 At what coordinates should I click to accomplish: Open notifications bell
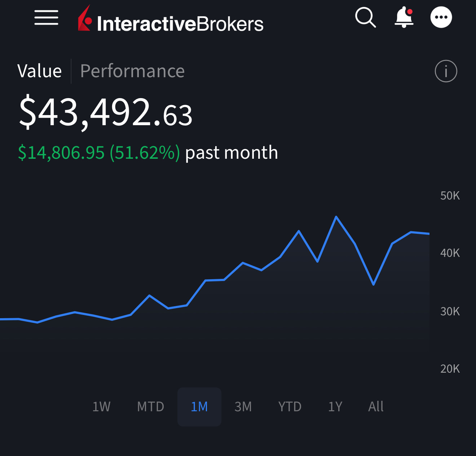coord(404,17)
